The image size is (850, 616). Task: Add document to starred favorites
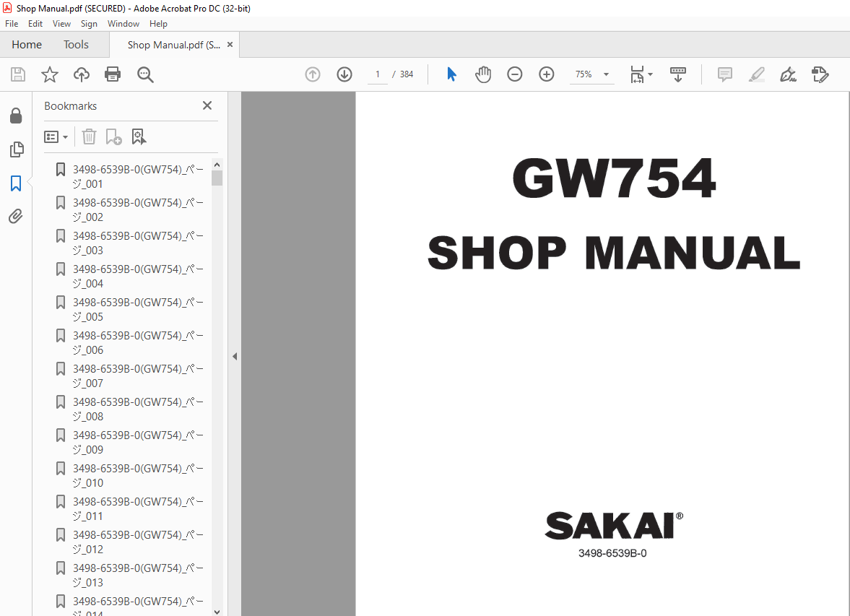49,74
